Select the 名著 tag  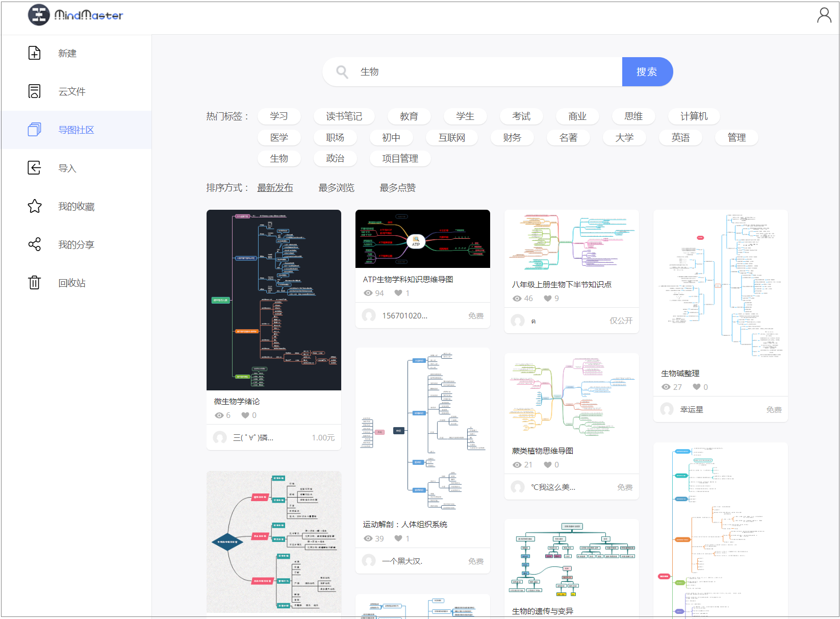tap(568, 137)
